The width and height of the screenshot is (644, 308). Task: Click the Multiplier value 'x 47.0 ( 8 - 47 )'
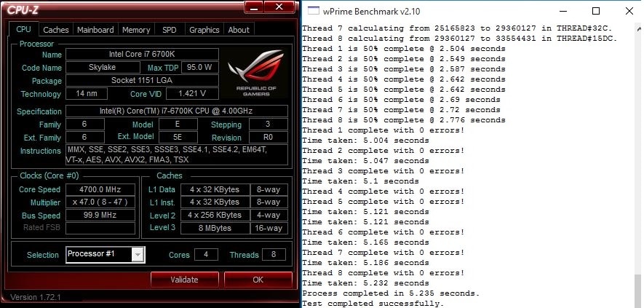pos(100,202)
